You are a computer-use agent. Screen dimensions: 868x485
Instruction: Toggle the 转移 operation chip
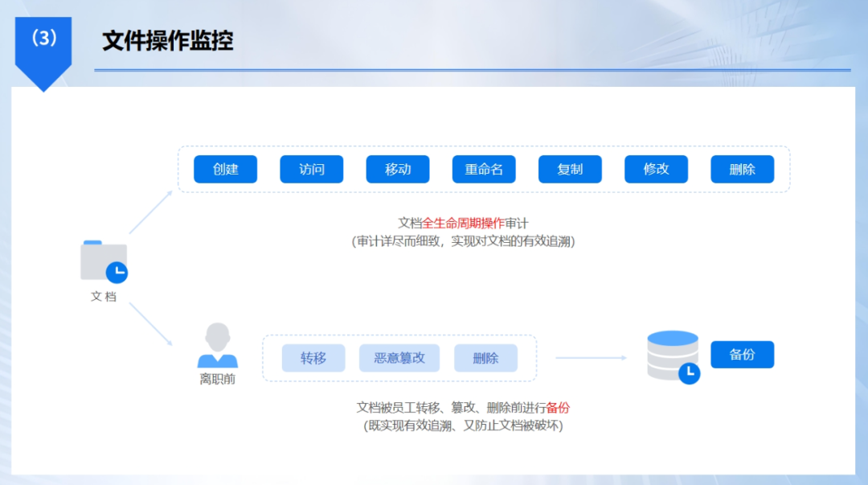(x=313, y=358)
